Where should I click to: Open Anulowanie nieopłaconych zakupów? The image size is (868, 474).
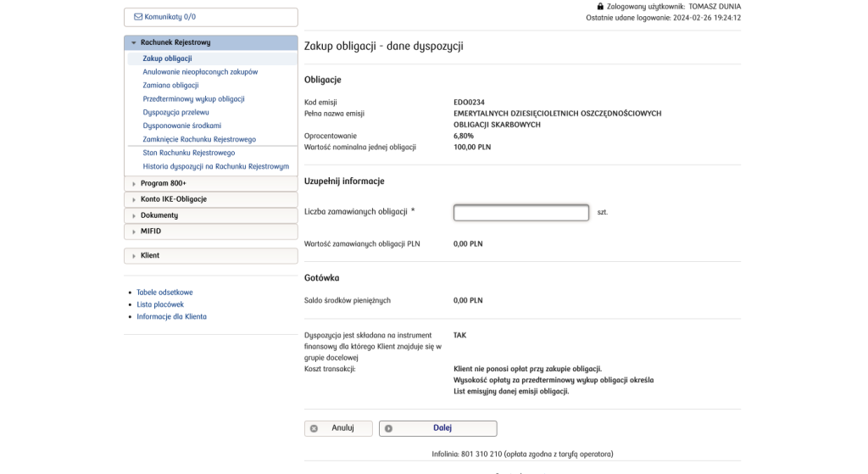coord(200,72)
